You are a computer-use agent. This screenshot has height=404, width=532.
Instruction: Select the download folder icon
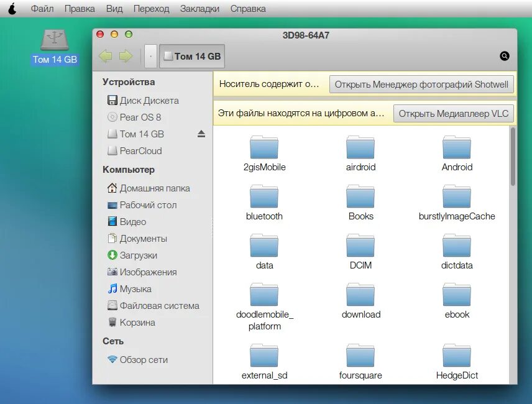pyautogui.click(x=360, y=295)
